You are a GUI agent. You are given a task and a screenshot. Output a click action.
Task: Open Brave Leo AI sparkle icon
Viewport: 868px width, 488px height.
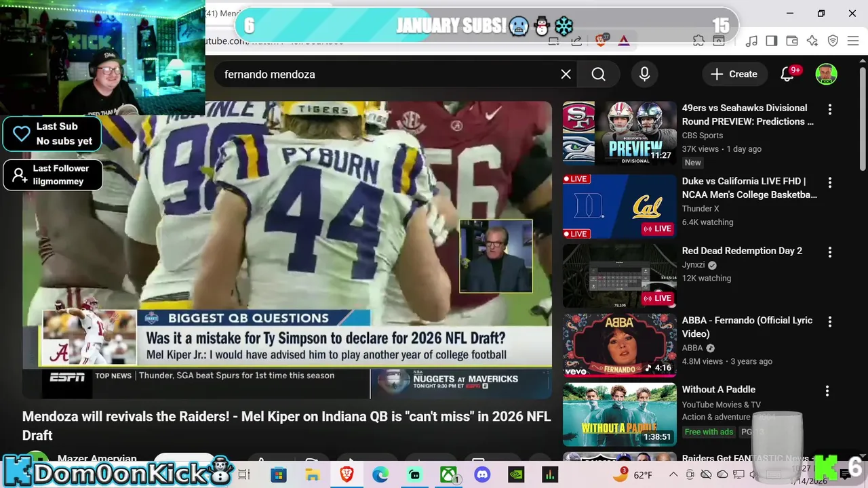tap(812, 41)
